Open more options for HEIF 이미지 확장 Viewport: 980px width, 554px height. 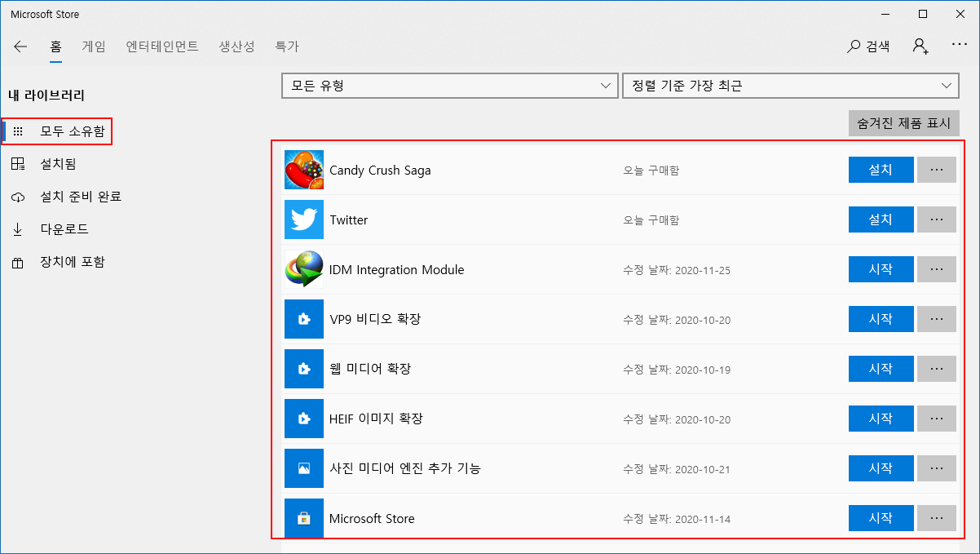[937, 419]
